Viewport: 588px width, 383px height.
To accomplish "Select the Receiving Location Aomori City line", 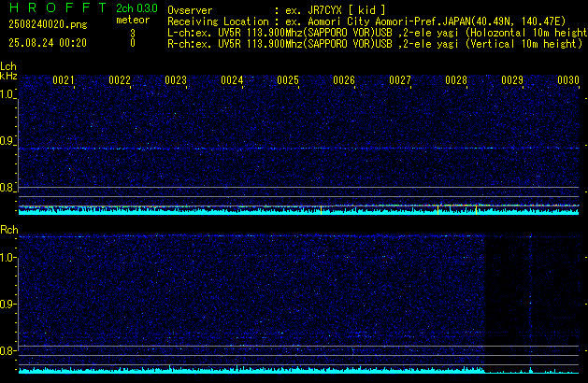I will pyautogui.click(x=366, y=21).
